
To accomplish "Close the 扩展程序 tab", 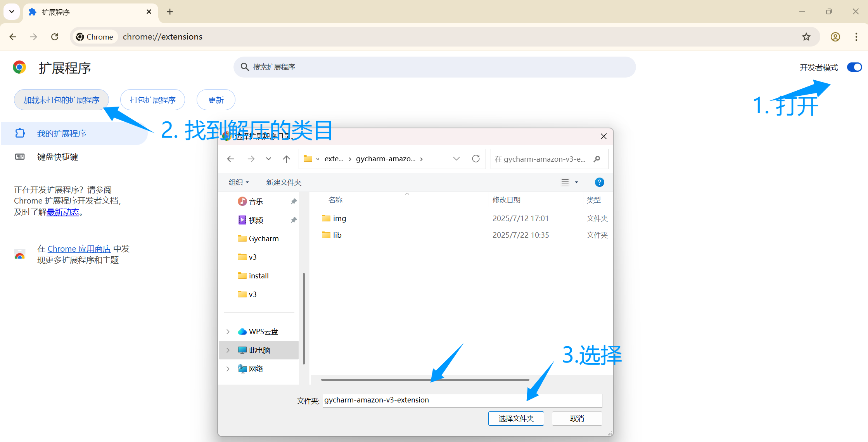I will pos(149,12).
